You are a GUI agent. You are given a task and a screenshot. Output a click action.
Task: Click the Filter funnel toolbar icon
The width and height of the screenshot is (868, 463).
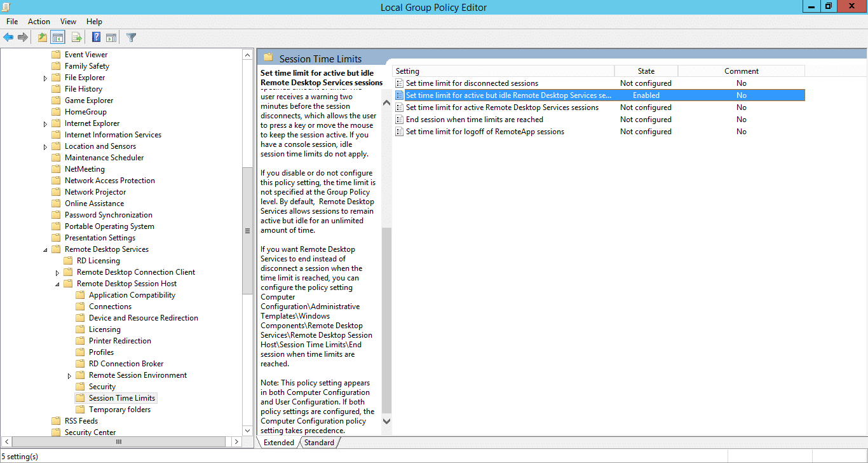(x=131, y=38)
